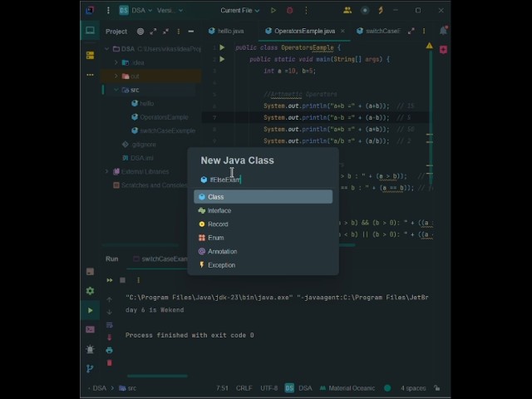The width and height of the screenshot is (532, 399).
Task: Choose Interface in New Java Class list
Action: [263, 210]
